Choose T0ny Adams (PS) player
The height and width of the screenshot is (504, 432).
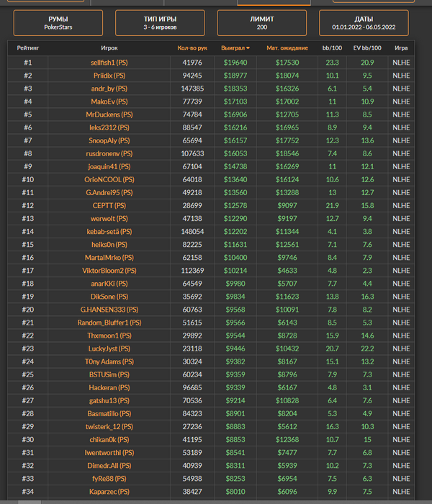109,362
